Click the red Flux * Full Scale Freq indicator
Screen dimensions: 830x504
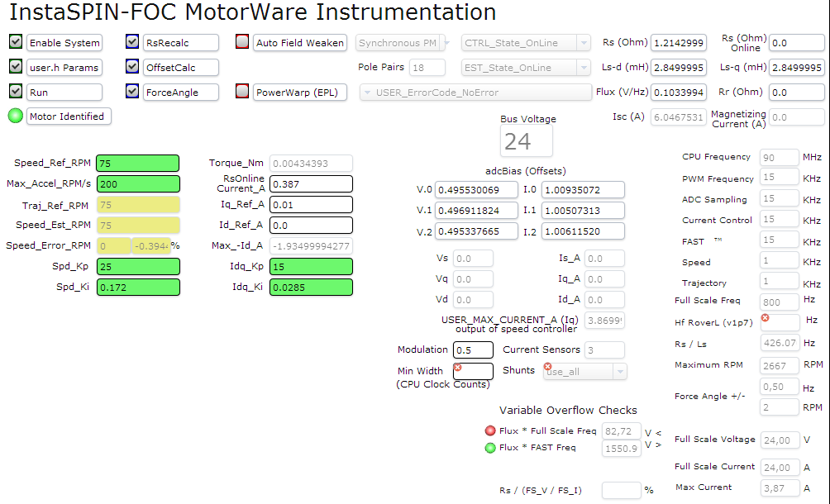[x=490, y=430]
